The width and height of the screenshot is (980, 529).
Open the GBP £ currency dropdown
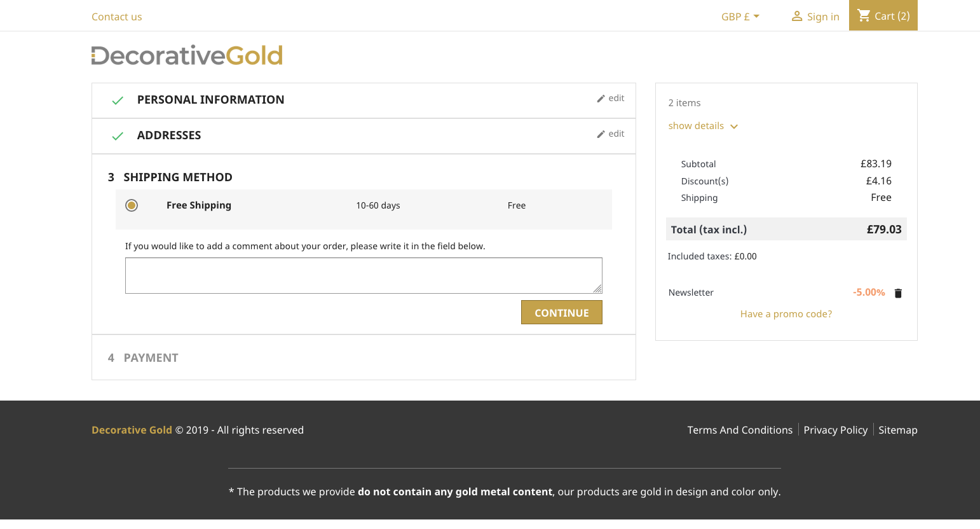[740, 17]
